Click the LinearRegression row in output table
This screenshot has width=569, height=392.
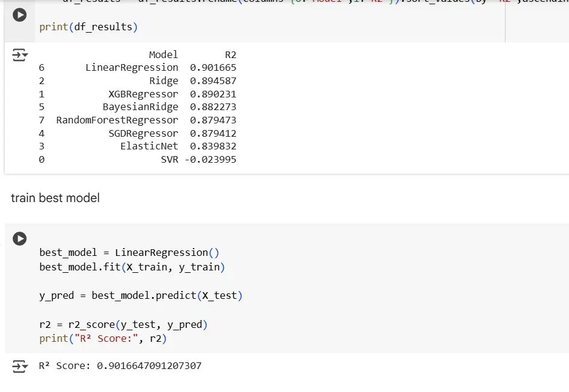point(160,68)
